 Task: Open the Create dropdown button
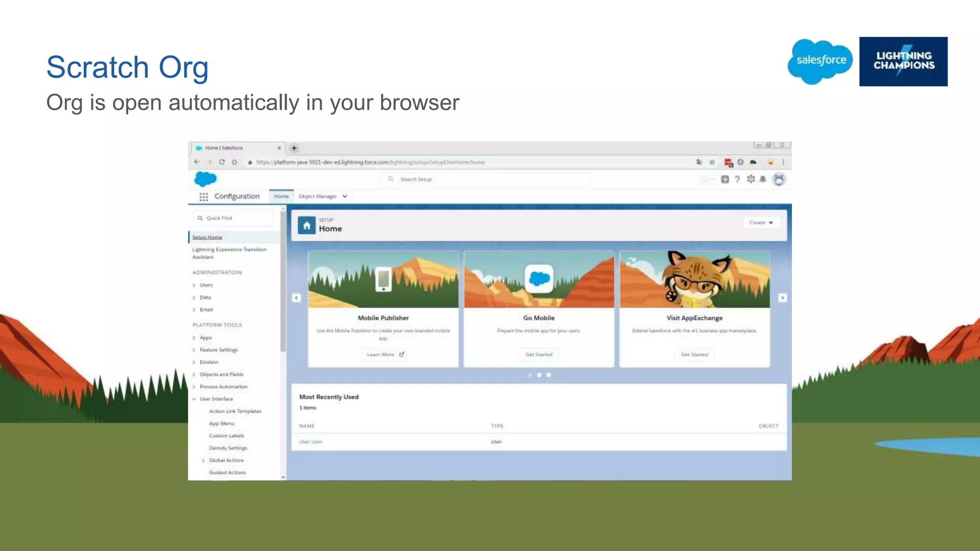click(761, 222)
